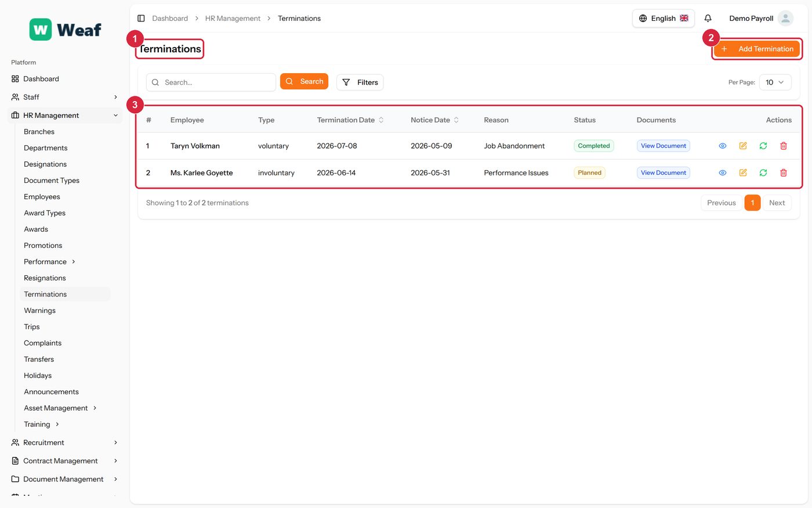
Task: Delete Ms. Karlee Goyette termination
Action: 784,172
